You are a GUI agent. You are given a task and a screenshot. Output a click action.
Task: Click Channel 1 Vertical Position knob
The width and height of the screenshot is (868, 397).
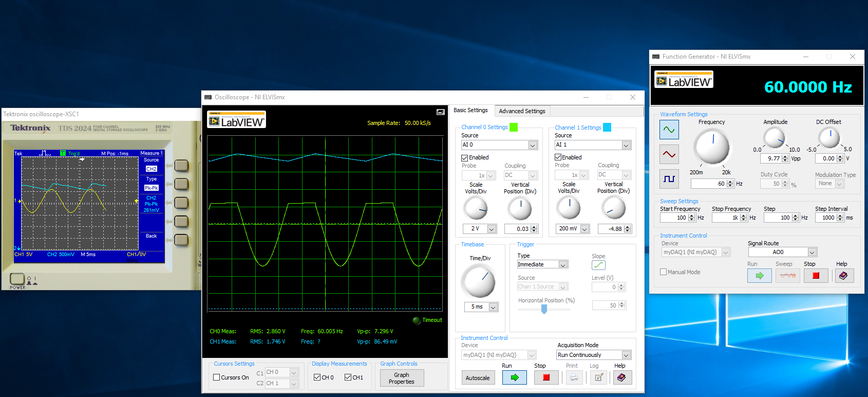pyautogui.click(x=613, y=208)
